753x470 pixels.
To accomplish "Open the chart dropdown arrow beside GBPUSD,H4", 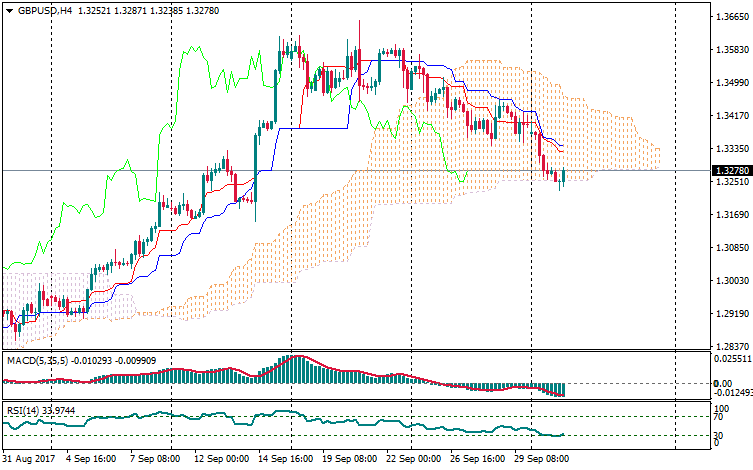I will (x=8, y=11).
